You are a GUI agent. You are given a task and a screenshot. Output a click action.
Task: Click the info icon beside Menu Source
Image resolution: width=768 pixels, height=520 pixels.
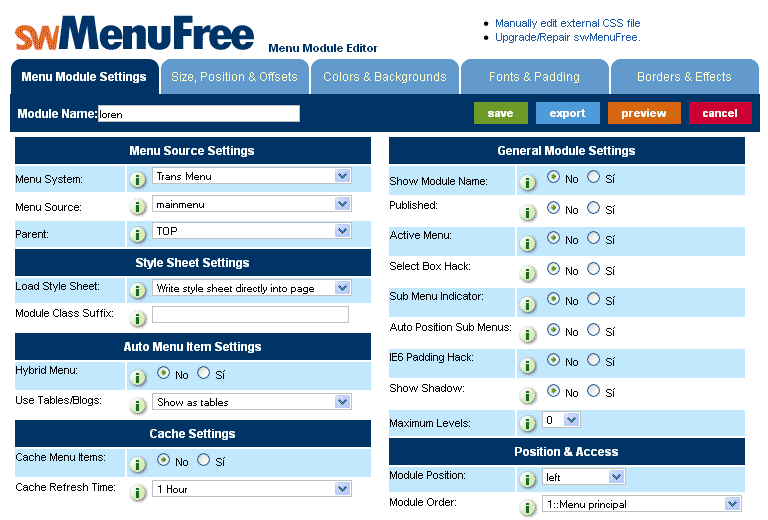click(138, 208)
